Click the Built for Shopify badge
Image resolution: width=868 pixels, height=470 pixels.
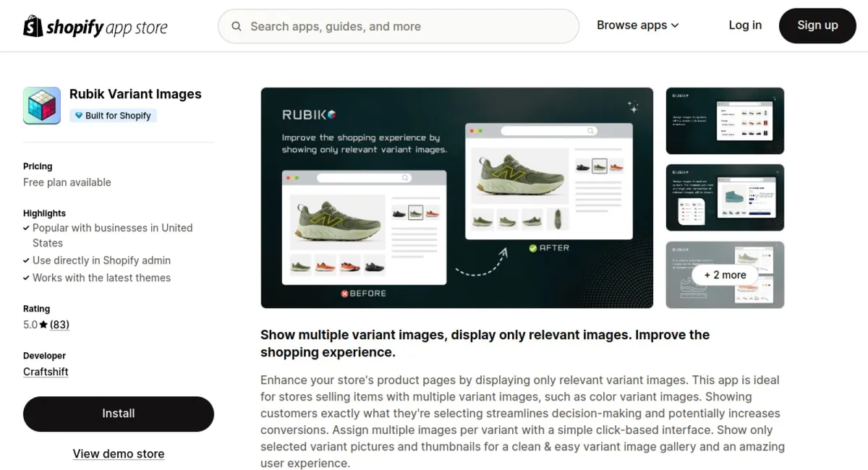click(x=113, y=116)
